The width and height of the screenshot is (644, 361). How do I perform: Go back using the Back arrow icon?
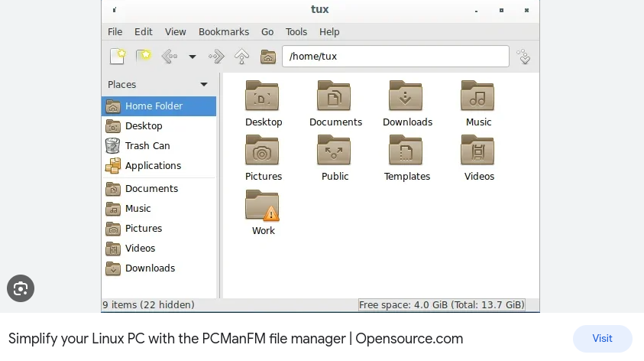169,57
